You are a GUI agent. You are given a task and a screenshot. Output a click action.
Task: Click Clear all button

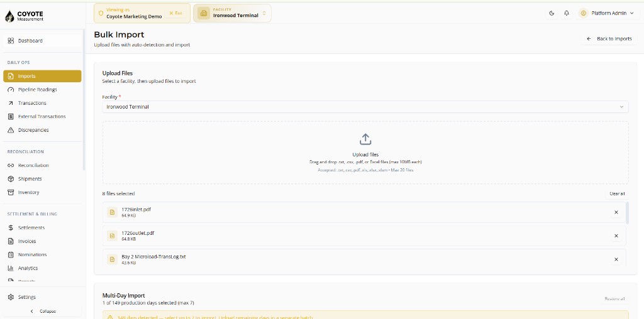tap(617, 193)
